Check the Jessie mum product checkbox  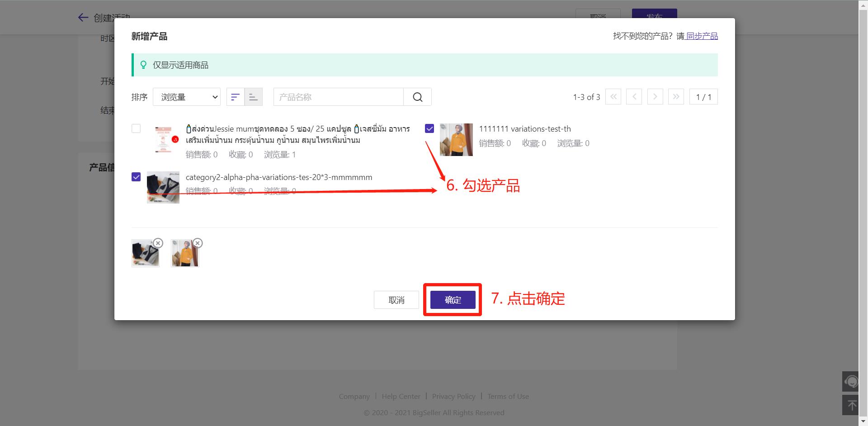pyautogui.click(x=136, y=128)
